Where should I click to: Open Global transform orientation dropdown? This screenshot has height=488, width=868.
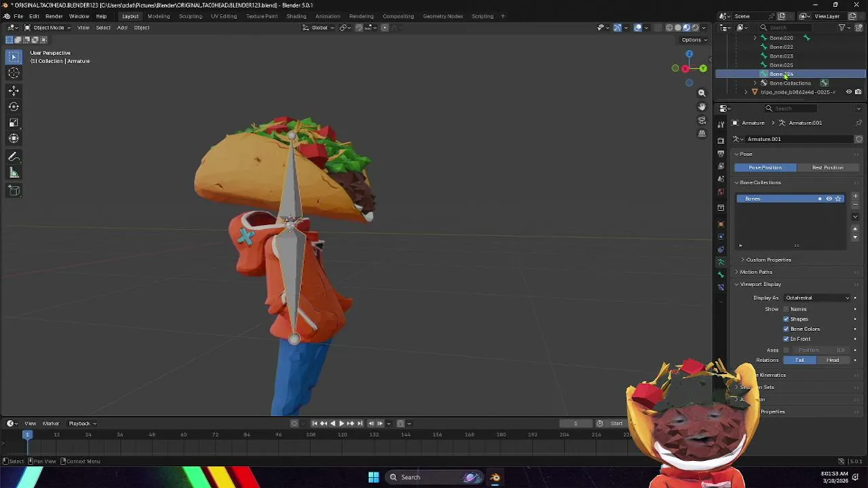coord(319,28)
